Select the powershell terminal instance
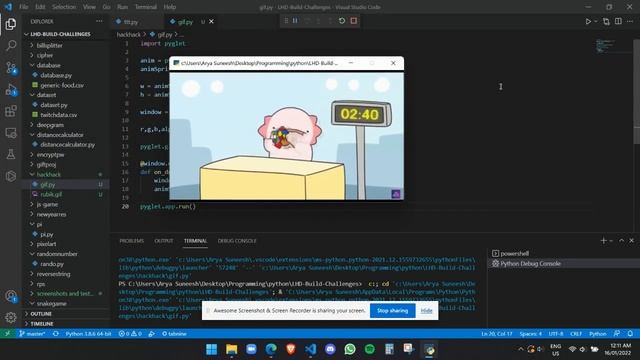This screenshot has width=640, height=360. click(514, 253)
